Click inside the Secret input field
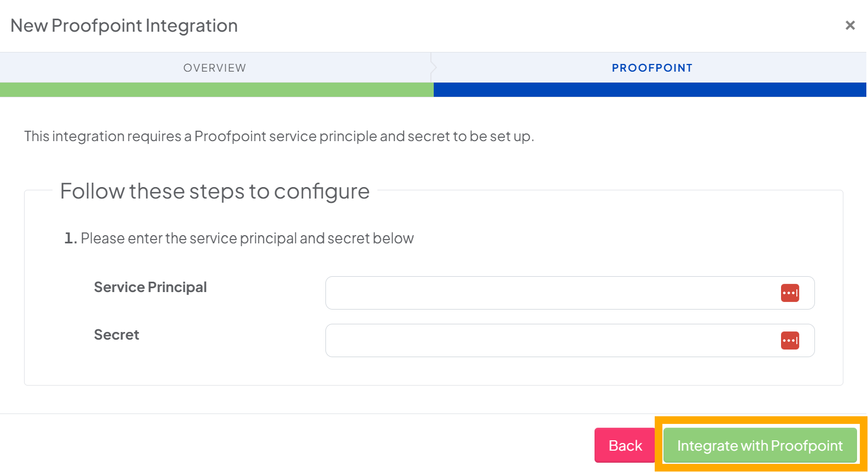 pos(547,340)
